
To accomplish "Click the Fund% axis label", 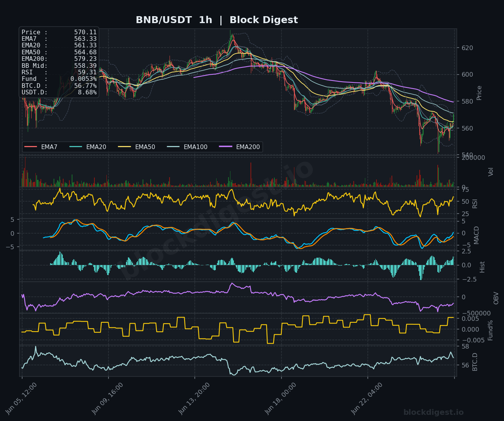I will pos(491,330).
